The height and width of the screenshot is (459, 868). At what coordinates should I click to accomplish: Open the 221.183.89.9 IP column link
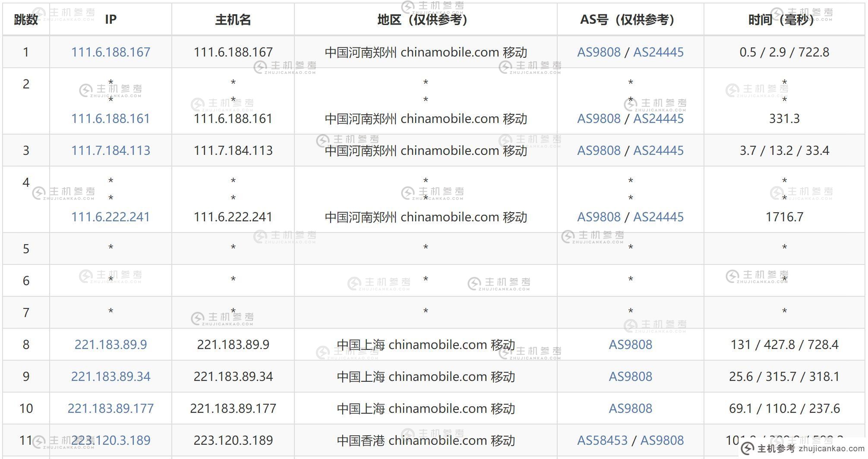tap(110, 345)
